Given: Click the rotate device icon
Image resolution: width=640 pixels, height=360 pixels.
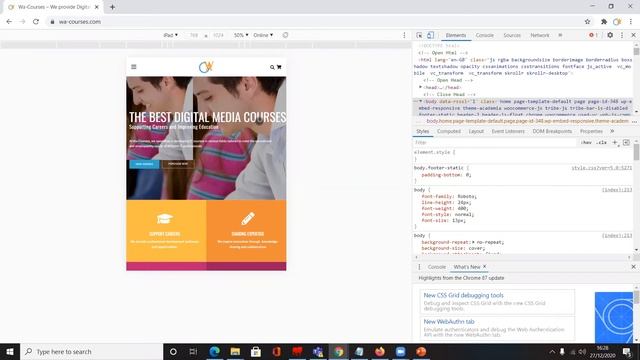Looking at the screenshot, I should click(285, 35).
